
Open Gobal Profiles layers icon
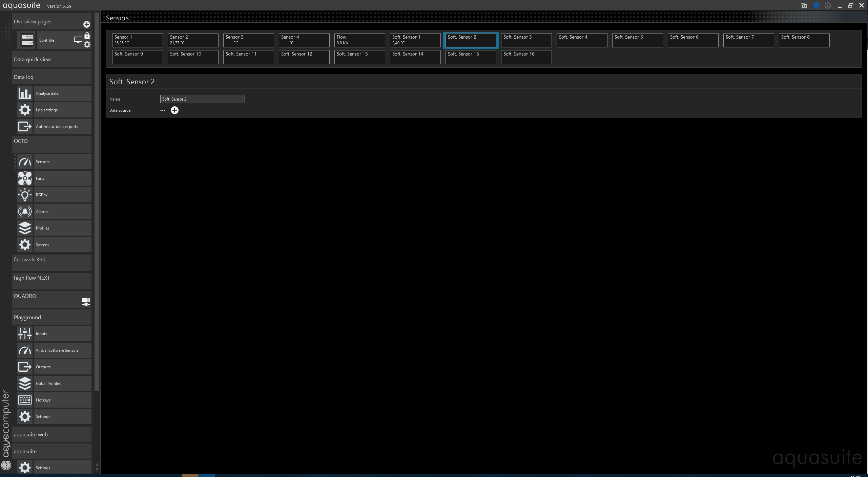click(x=25, y=384)
